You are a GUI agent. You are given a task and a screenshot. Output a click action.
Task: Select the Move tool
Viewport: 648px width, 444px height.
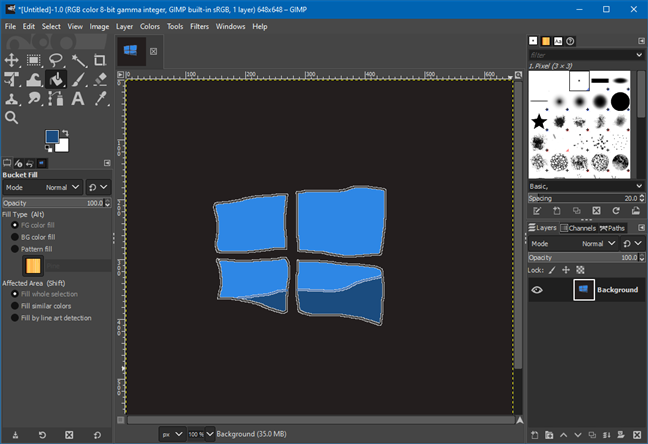pos(12,60)
